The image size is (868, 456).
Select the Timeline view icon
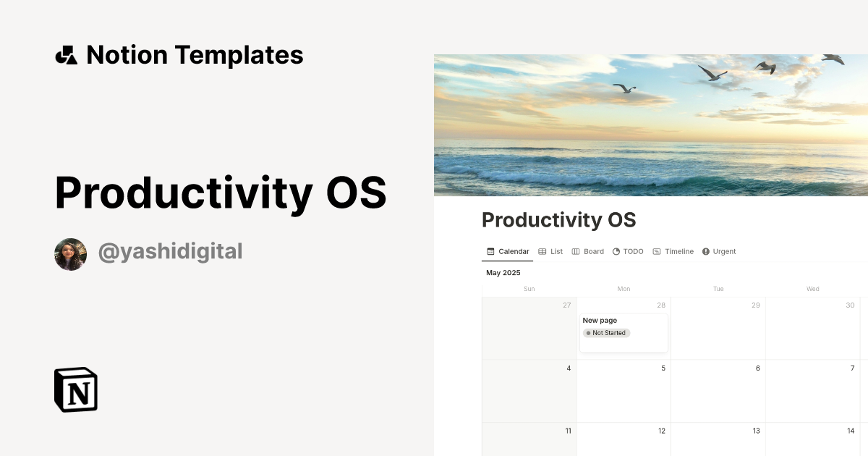658,251
